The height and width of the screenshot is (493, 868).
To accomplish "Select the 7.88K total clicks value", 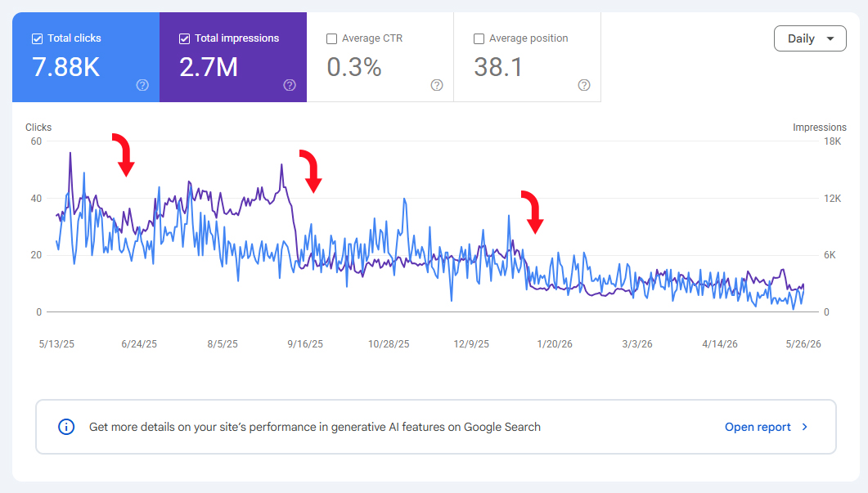I will tap(66, 68).
